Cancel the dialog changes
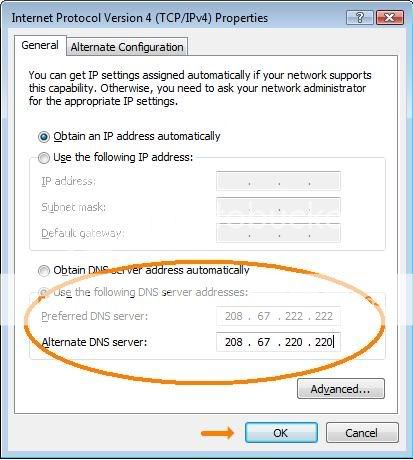Viewport: 413px width, 460px height. [362, 433]
